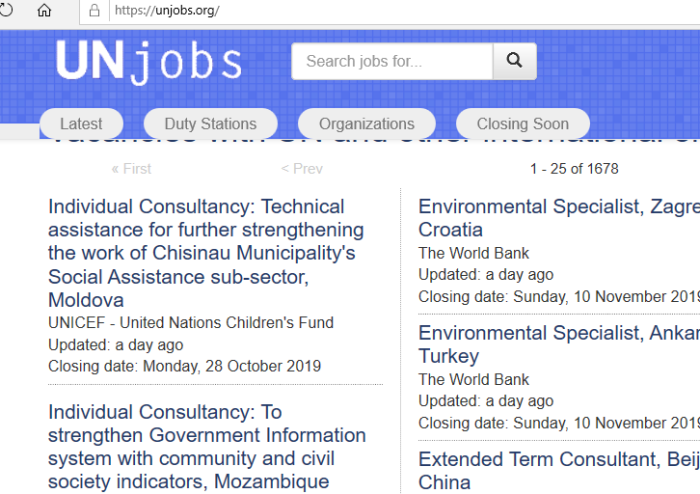
Task: Open the Chisinau Municipality Moldova consultancy job
Action: (206, 253)
